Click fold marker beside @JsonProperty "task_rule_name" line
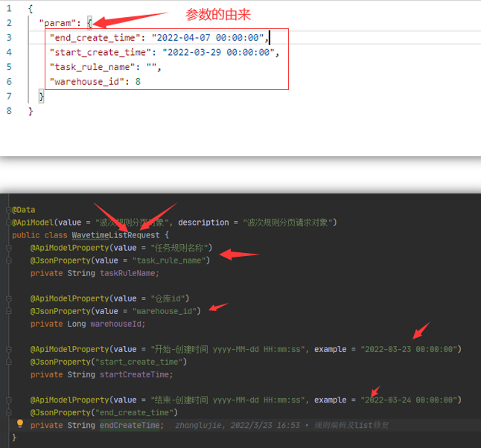This screenshot has width=481, height=448. tap(9, 260)
